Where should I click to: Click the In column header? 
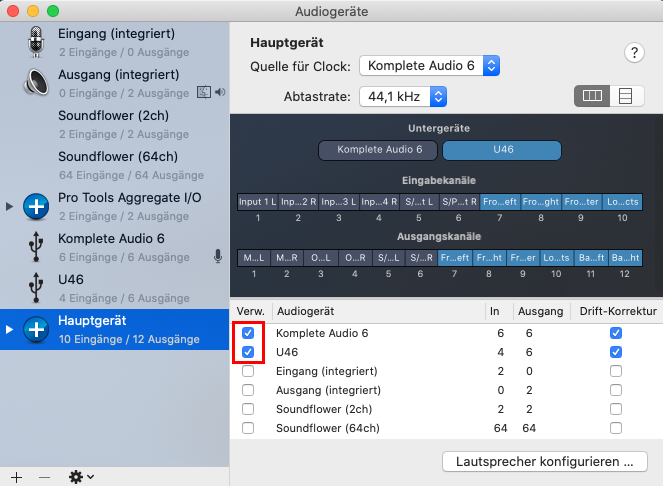499,311
